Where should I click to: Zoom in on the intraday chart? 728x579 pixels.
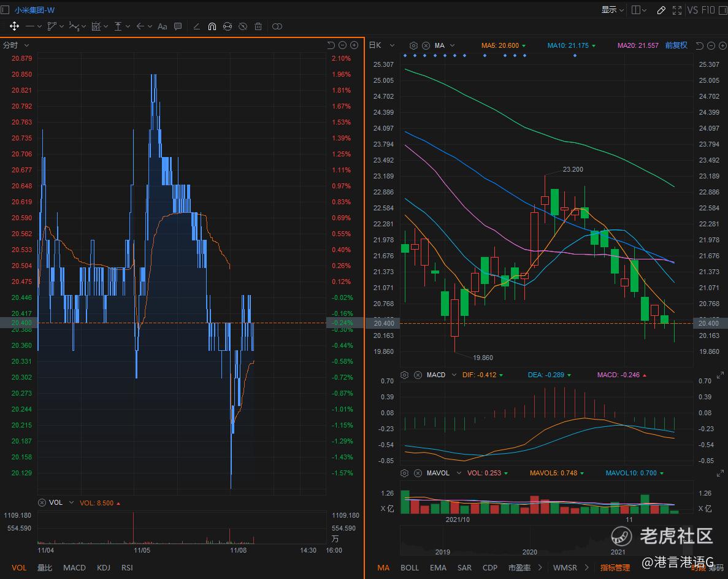(354, 45)
